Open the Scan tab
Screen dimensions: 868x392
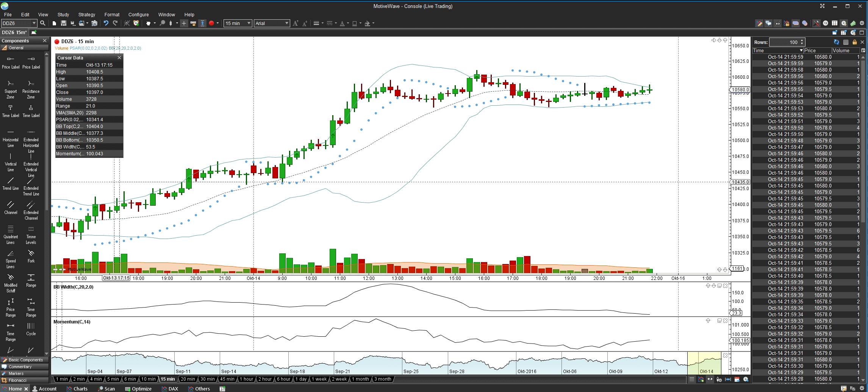click(x=106, y=389)
